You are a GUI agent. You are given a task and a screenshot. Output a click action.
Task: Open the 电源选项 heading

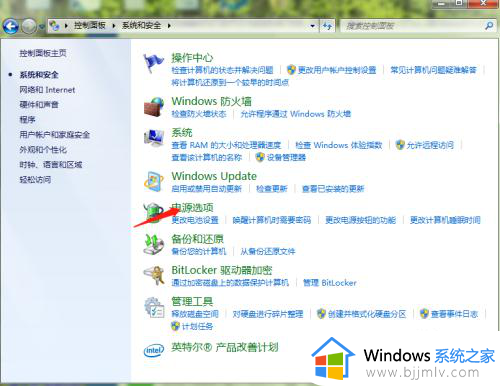(x=192, y=207)
